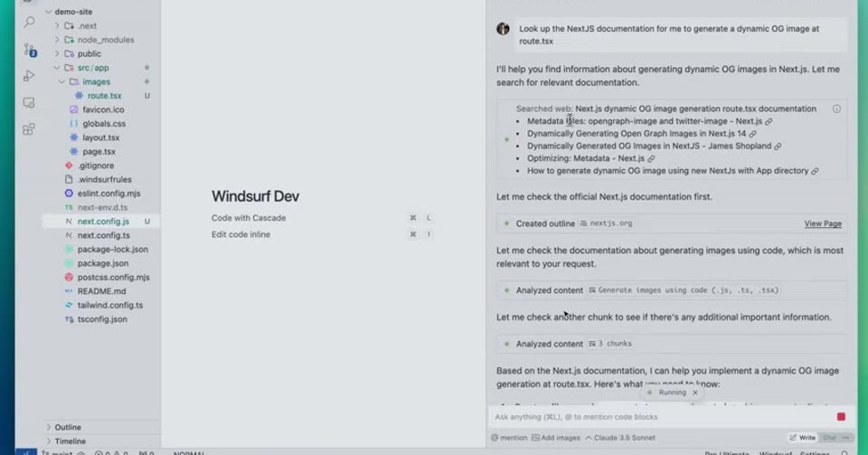868x455 pixels.
Task: Collapse the images folder
Action: (x=62, y=81)
